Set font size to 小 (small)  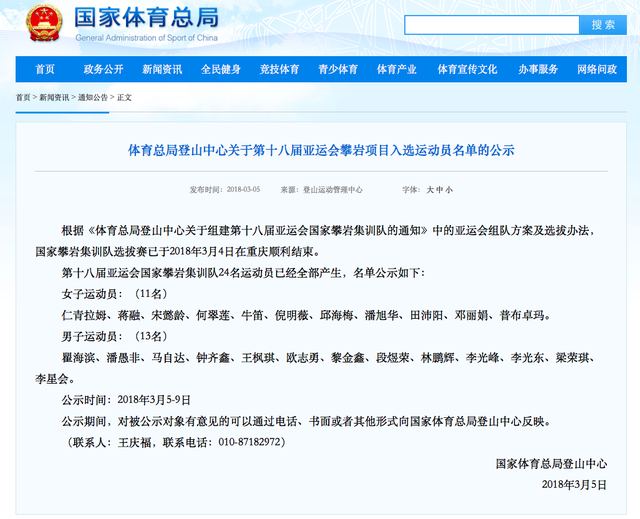pos(449,190)
